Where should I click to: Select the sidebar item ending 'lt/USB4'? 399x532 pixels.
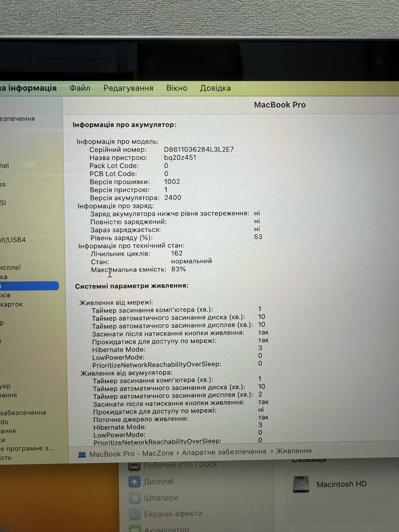pos(13,240)
